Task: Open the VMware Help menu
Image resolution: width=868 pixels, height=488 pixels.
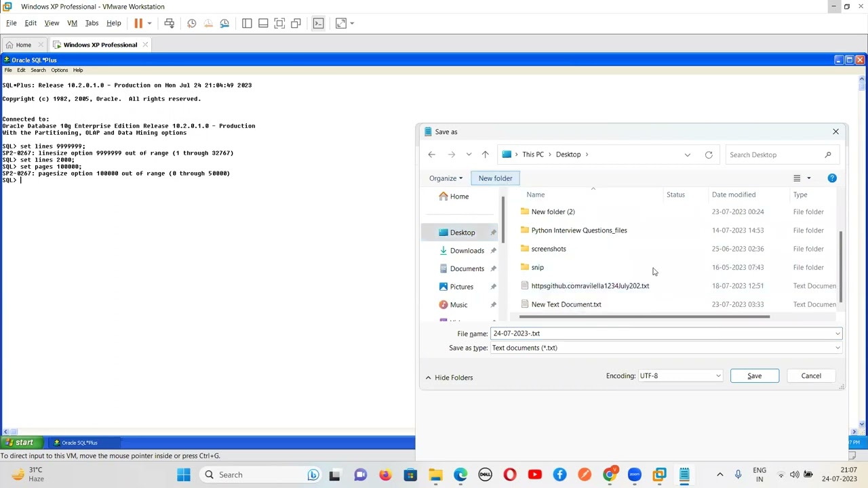Action: point(113,23)
